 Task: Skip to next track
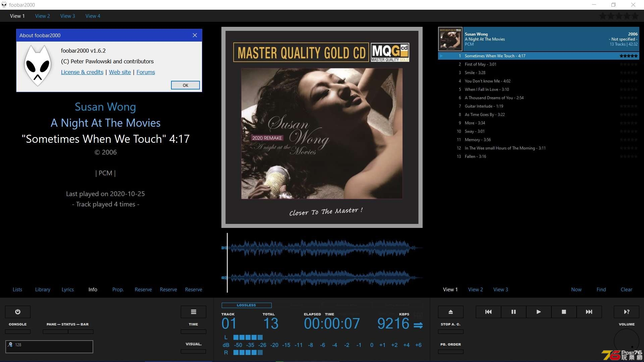tap(589, 312)
